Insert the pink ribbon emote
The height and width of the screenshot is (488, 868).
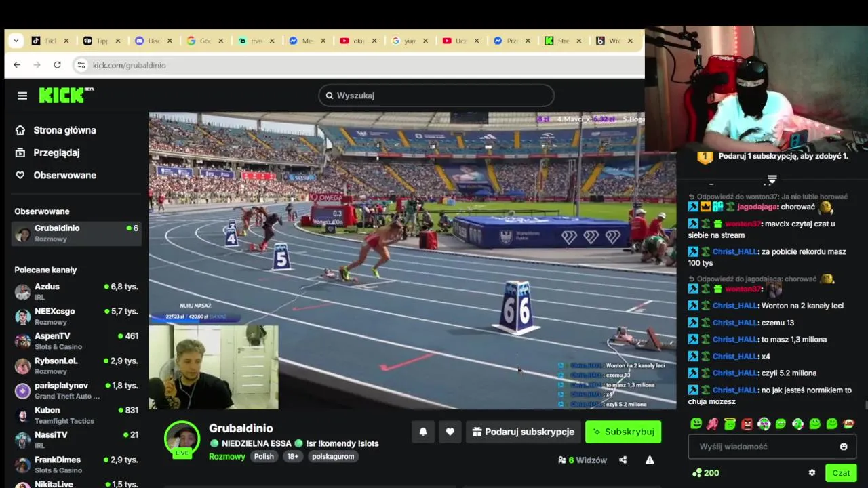pos(713,424)
